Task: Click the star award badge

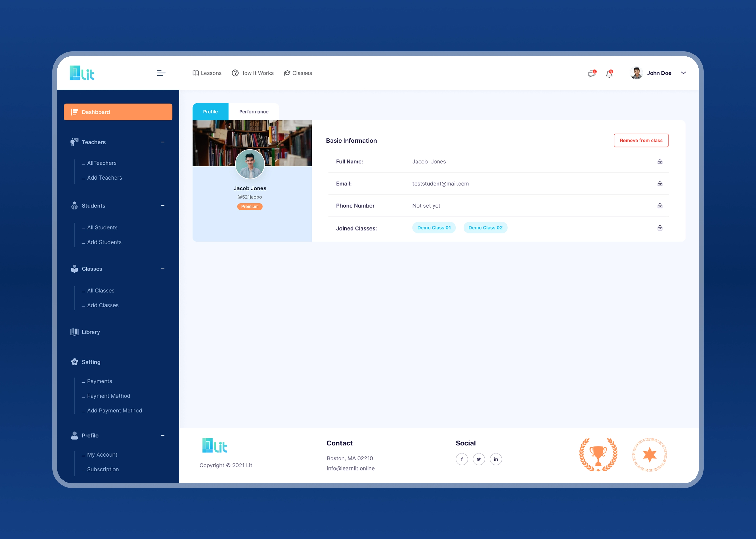Action: point(650,455)
